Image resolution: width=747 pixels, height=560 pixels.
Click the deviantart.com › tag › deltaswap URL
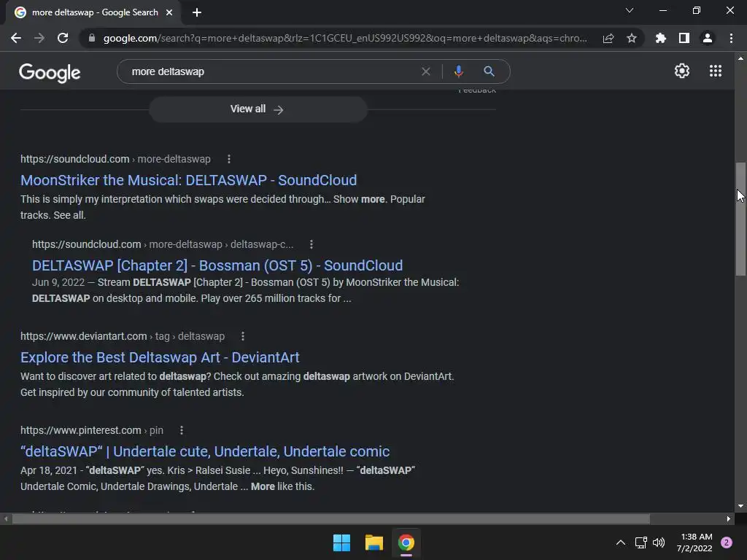123,336
